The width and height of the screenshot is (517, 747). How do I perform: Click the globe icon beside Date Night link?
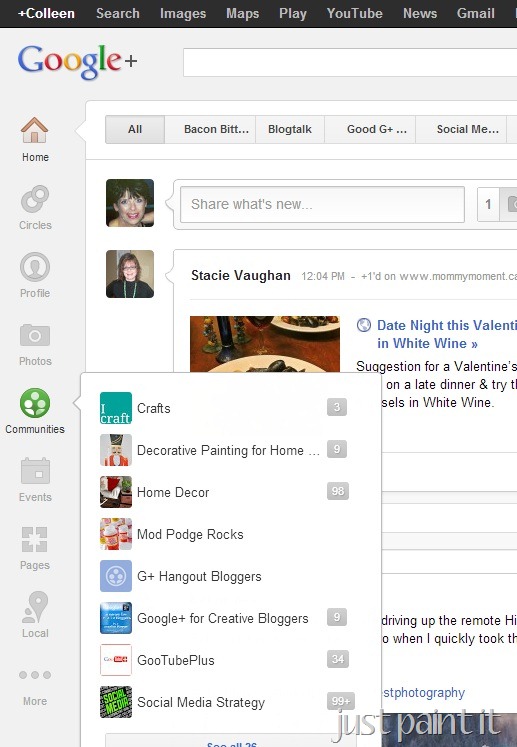[x=364, y=325]
